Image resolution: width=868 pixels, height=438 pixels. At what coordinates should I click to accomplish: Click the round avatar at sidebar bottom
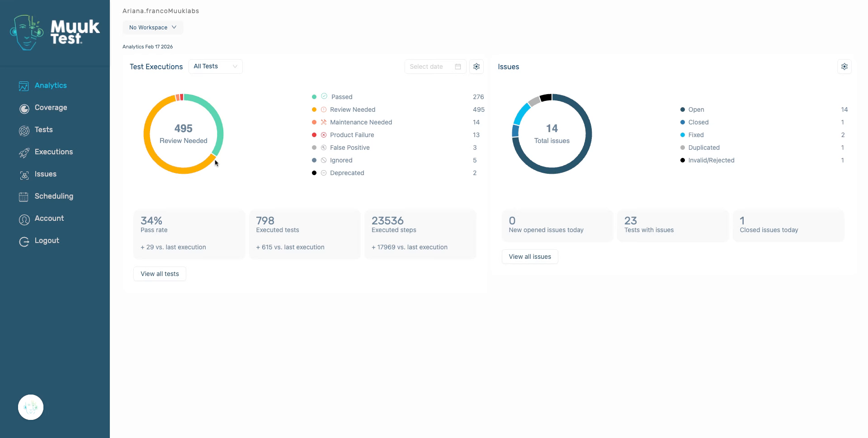[x=31, y=407]
